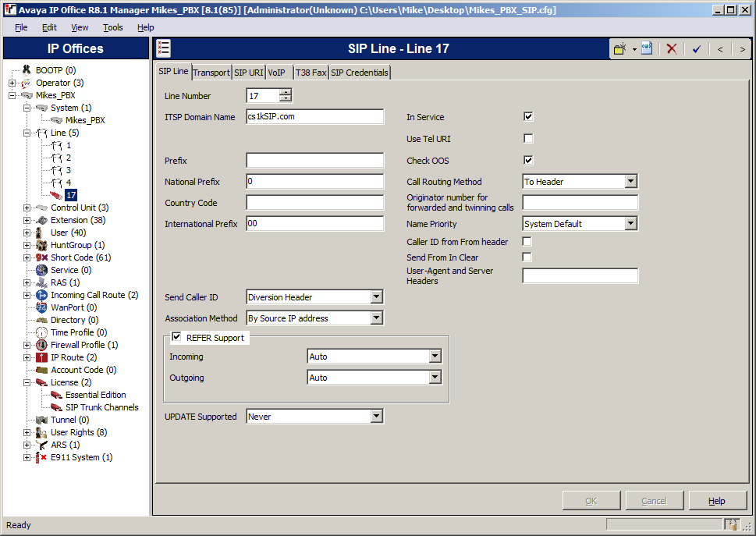Select the User icon in tree

(x=40, y=233)
